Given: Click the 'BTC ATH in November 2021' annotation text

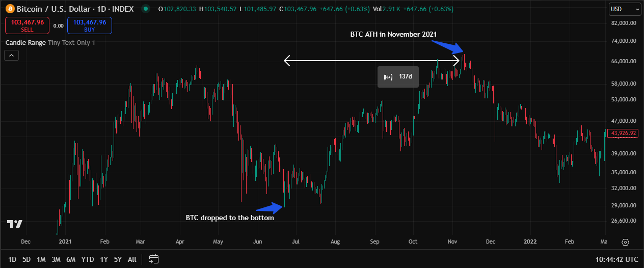Looking at the screenshot, I should pos(393,34).
